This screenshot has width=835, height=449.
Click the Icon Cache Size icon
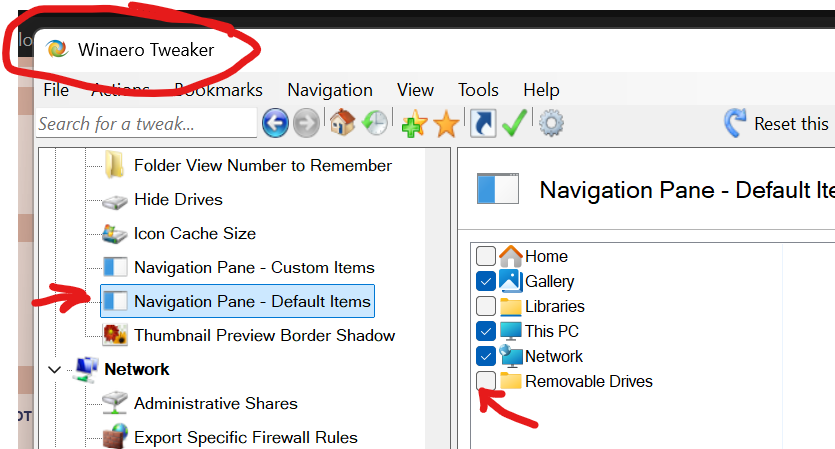click(115, 234)
